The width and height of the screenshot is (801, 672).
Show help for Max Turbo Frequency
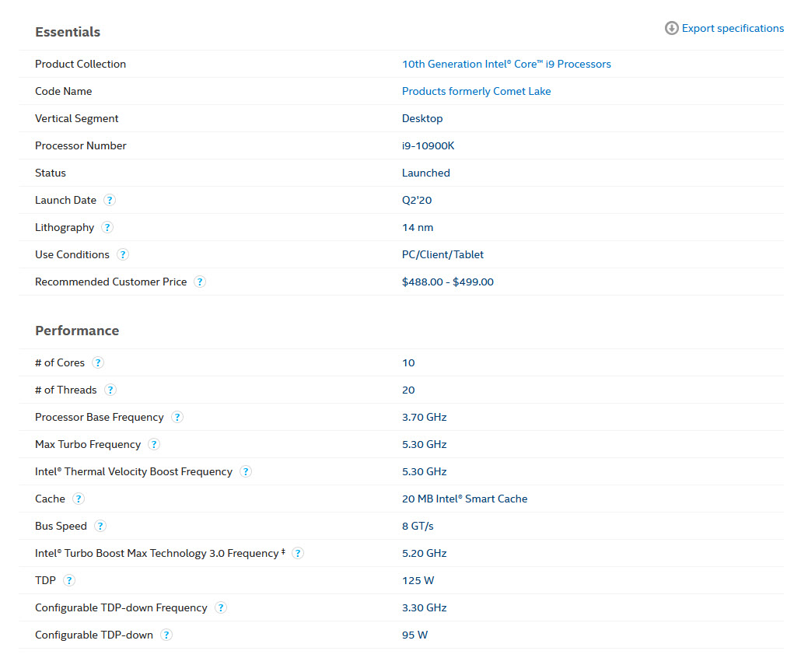[154, 444]
